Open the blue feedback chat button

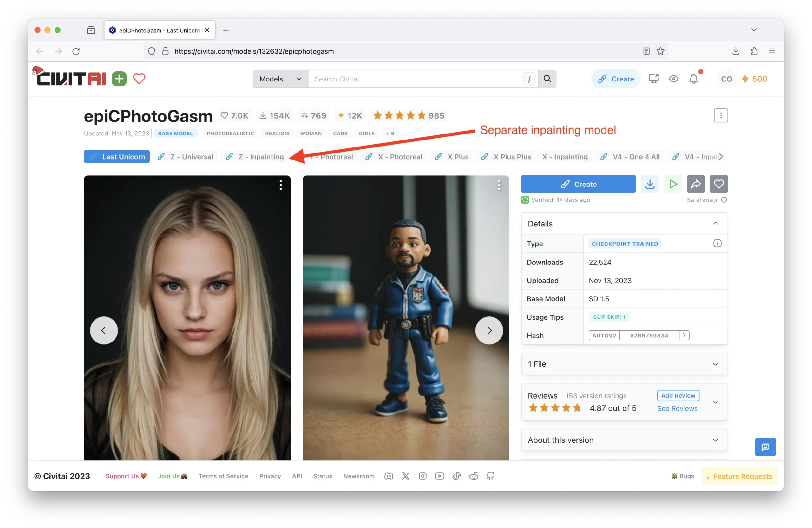pyautogui.click(x=765, y=447)
